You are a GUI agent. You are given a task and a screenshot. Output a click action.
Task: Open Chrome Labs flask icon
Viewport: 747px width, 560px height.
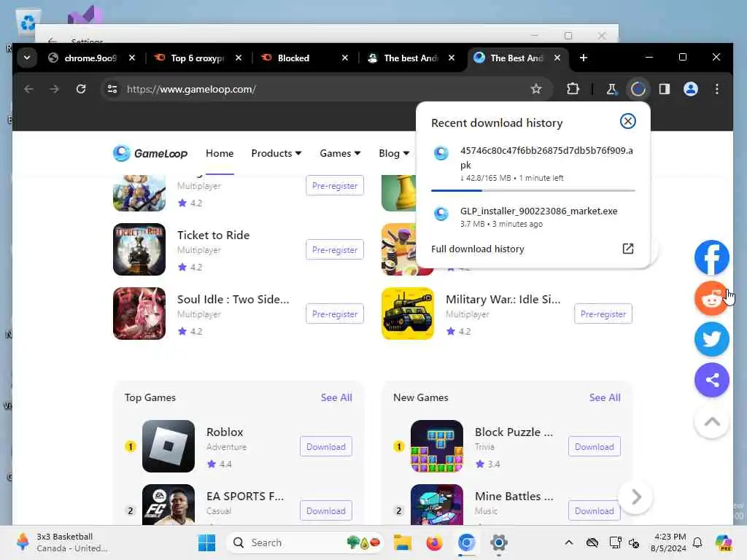click(611, 89)
